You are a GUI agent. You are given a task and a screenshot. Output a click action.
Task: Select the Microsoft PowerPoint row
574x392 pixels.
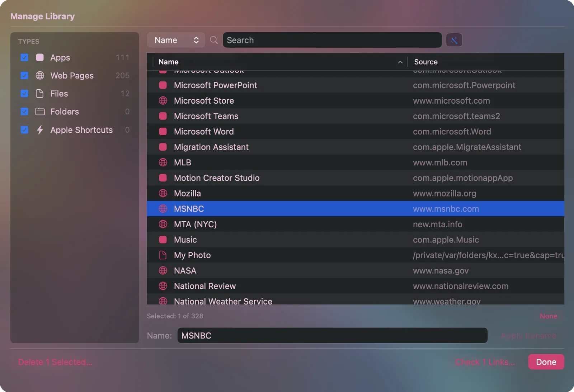(x=355, y=85)
